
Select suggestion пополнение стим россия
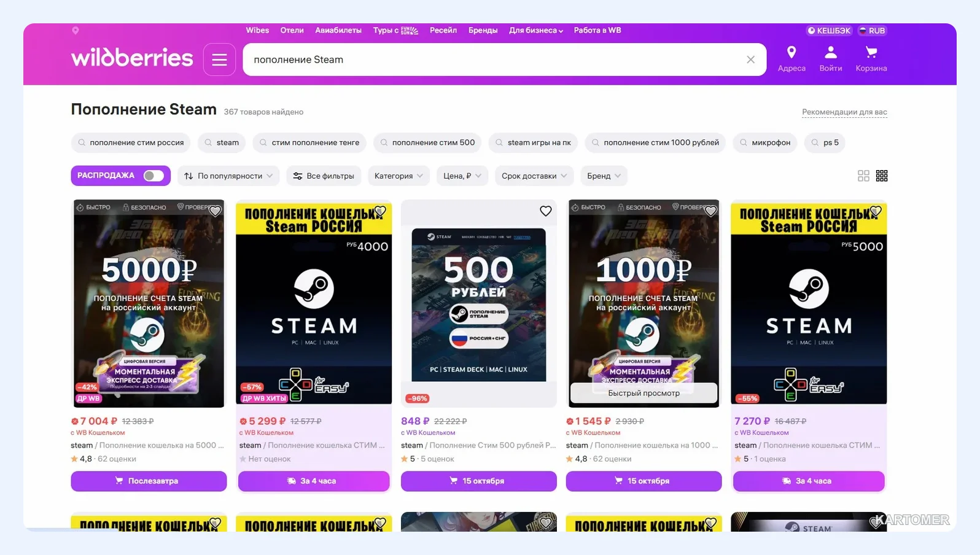click(x=131, y=142)
